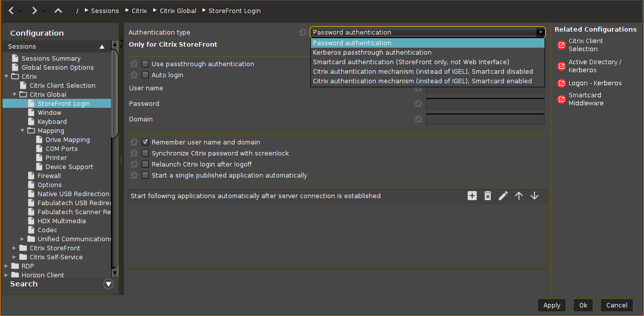Click the edit application pencil icon

[503, 196]
